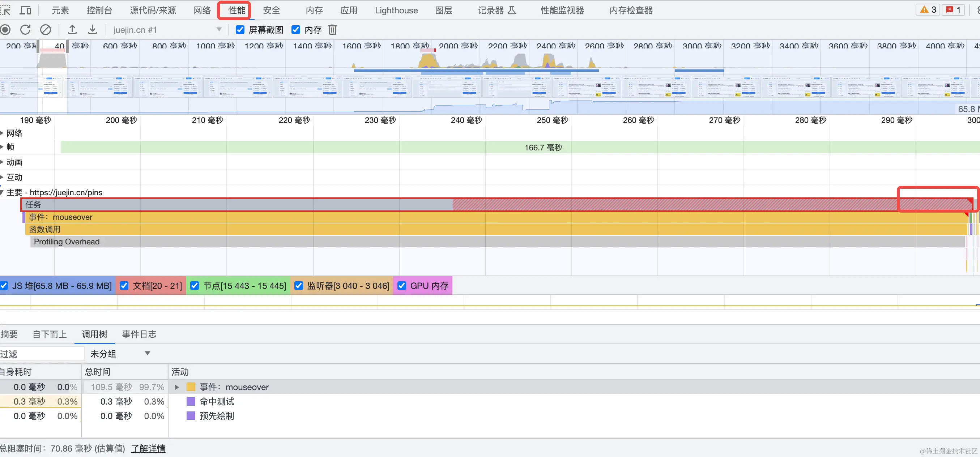The height and width of the screenshot is (457, 980).
Task: Select the 性能 tab
Action: pos(237,10)
